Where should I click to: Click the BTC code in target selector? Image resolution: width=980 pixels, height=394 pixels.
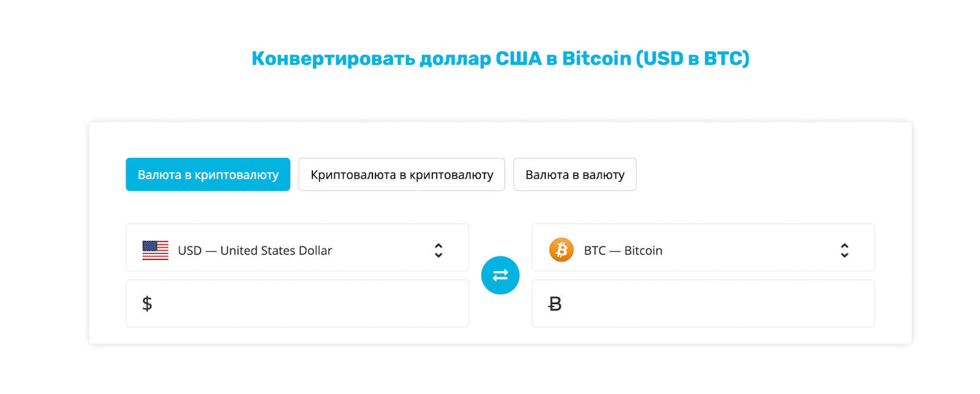(595, 250)
